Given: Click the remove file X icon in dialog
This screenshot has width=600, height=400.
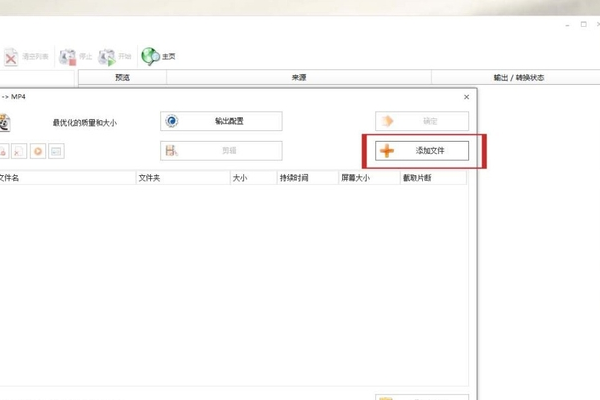Looking at the screenshot, I should coord(20,151).
